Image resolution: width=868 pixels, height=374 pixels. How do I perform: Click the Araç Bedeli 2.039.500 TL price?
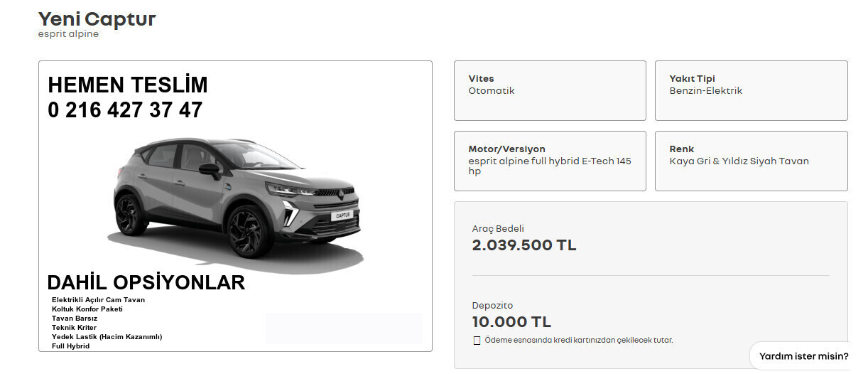(x=524, y=245)
